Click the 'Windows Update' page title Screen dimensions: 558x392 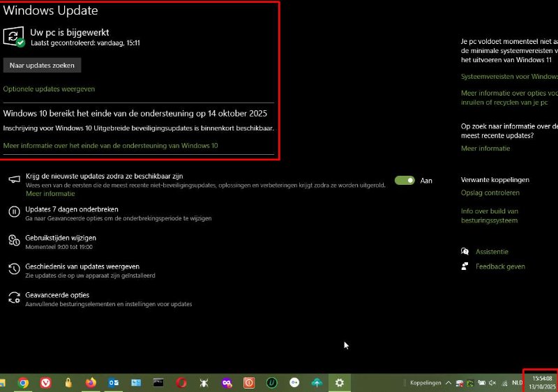(50, 10)
